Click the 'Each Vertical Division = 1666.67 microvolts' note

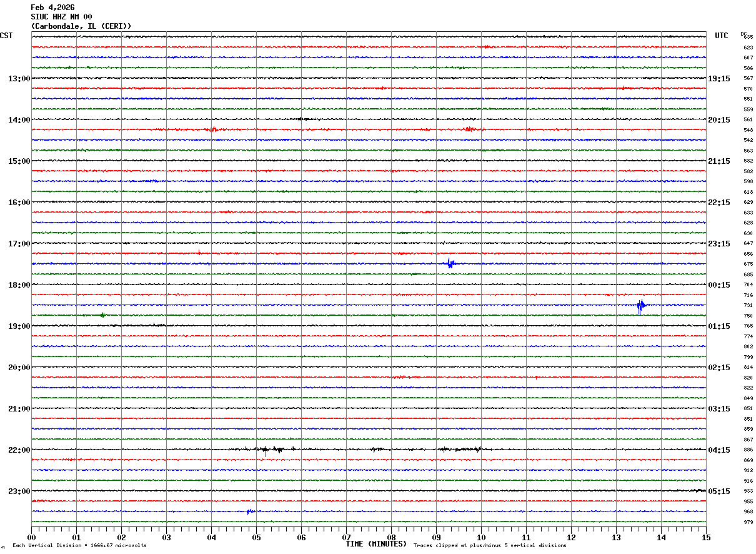coord(79,546)
